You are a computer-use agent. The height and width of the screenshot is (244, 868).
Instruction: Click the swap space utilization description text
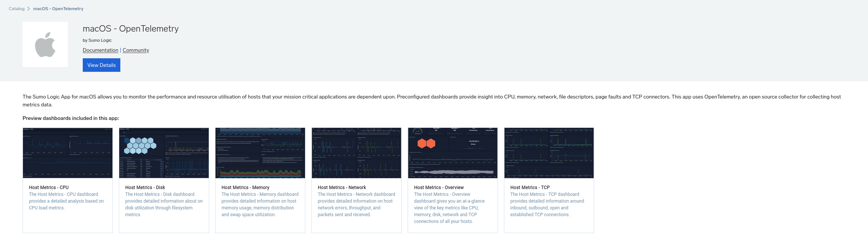(x=260, y=205)
